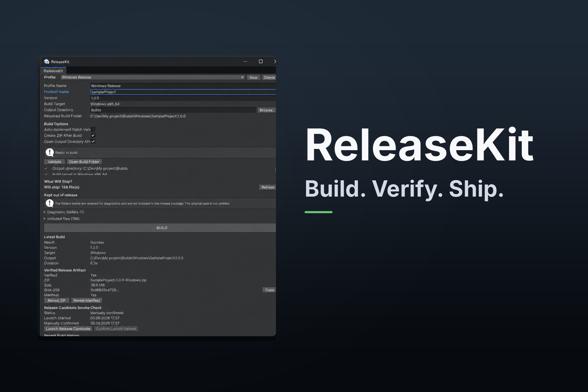Expand the Diagnostic folders (1) foldout
This screenshot has height=392, width=588.
(45, 212)
